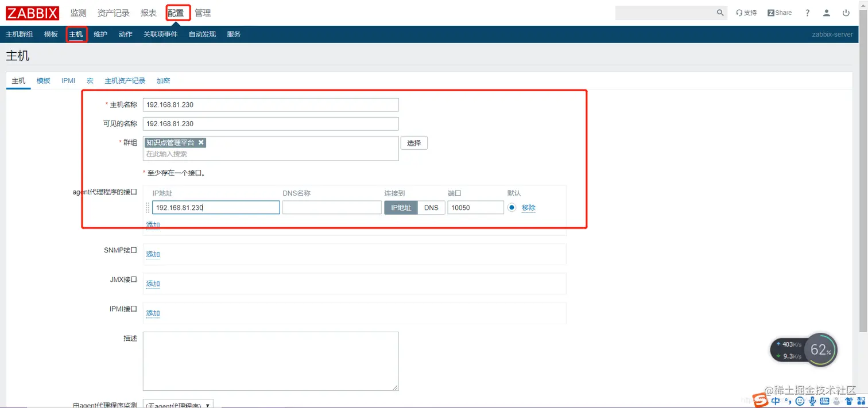Switch to the IPMI tab
868x408 pixels.
point(68,81)
